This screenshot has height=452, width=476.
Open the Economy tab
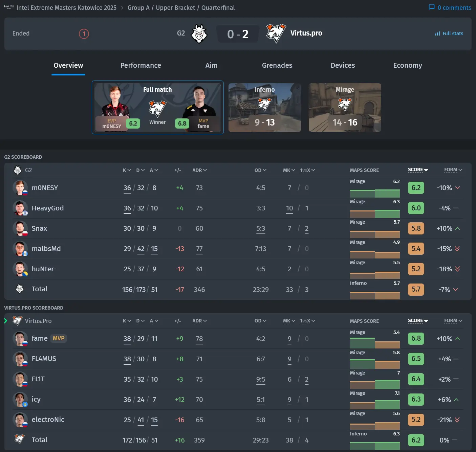tap(408, 65)
